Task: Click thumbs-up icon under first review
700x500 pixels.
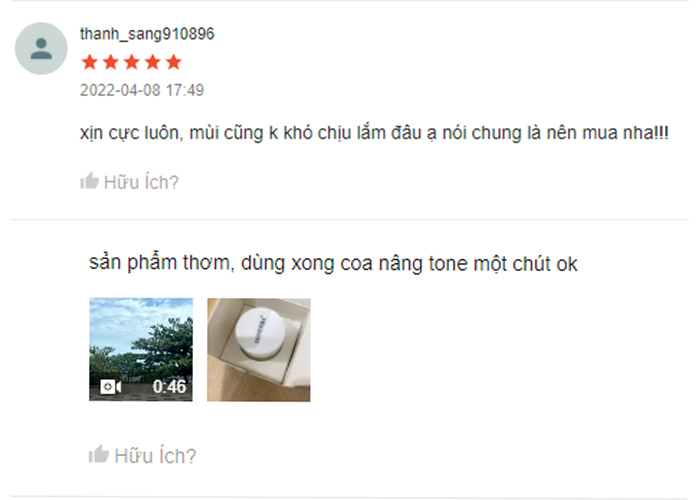Action: pos(89,181)
